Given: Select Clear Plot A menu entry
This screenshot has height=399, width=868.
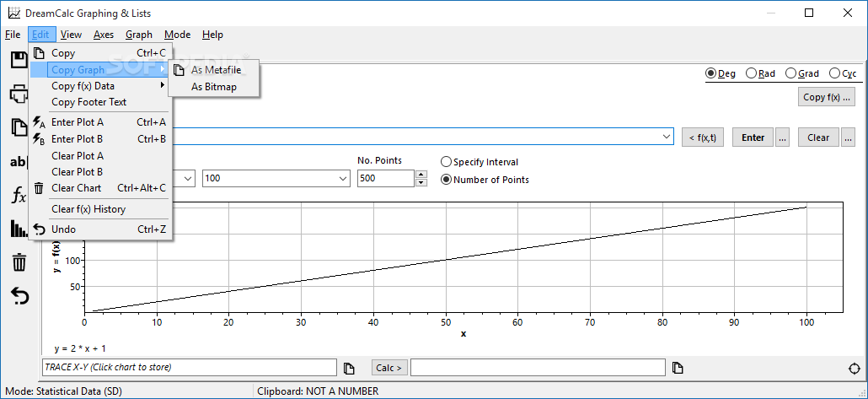Looking at the screenshot, I should click(x=100, y=156).
